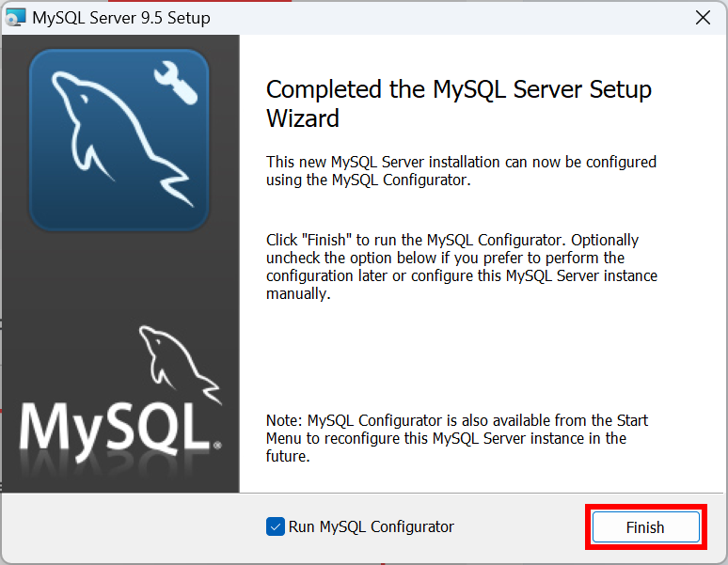Click the registered trademark symbol after MySQL
The image size is (728, 565).
[x=217, y=446]
